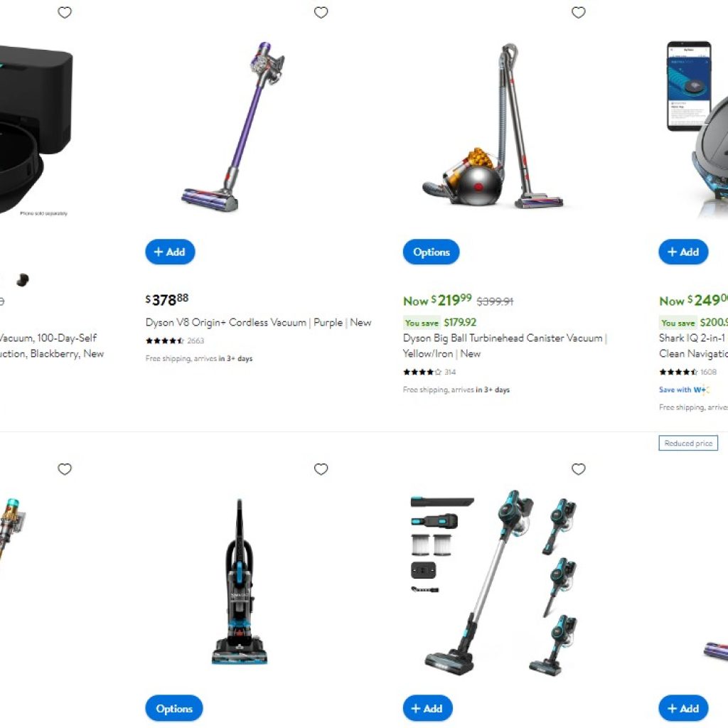Viewport: 728px width, 728px height.
Task: Favorite the teal cordless stick vacuum set
Action: coord(578,469)
